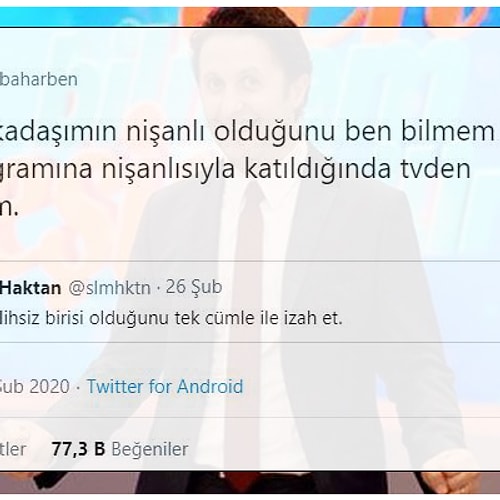Click the partially visible Retweetler label
Image resolution: width=500 pixels, height=500 pixels.
tap(13, 449)
